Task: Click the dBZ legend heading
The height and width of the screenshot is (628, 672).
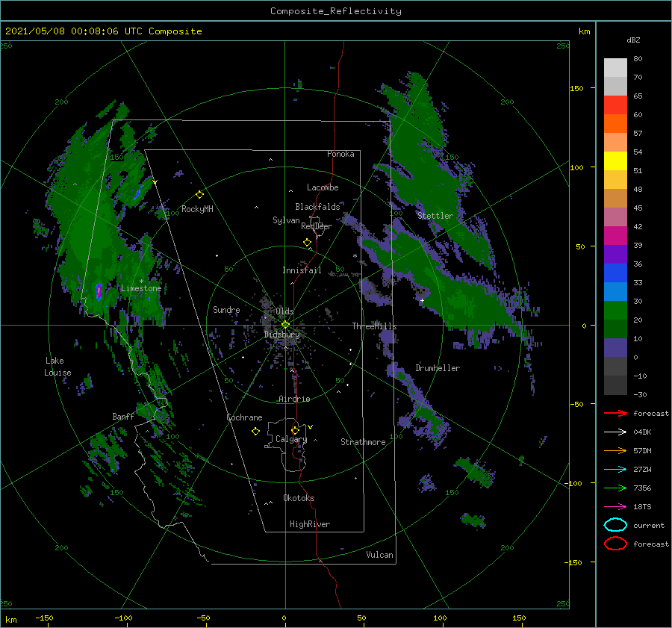Action: pyautogui.click(x=633, y=40)
